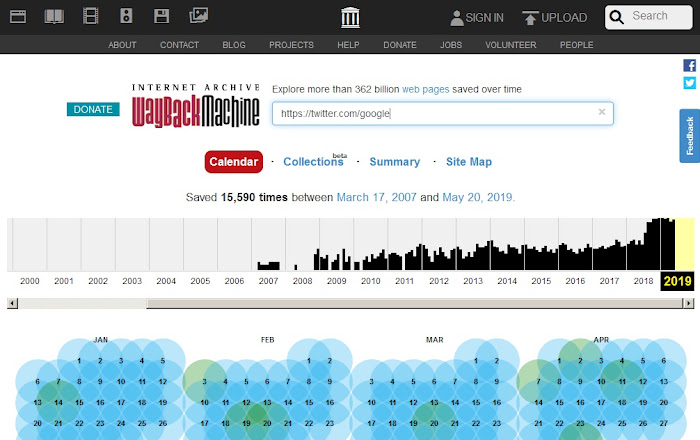
Task: Open the Web archive icon
Action: [x=18, y=17]
